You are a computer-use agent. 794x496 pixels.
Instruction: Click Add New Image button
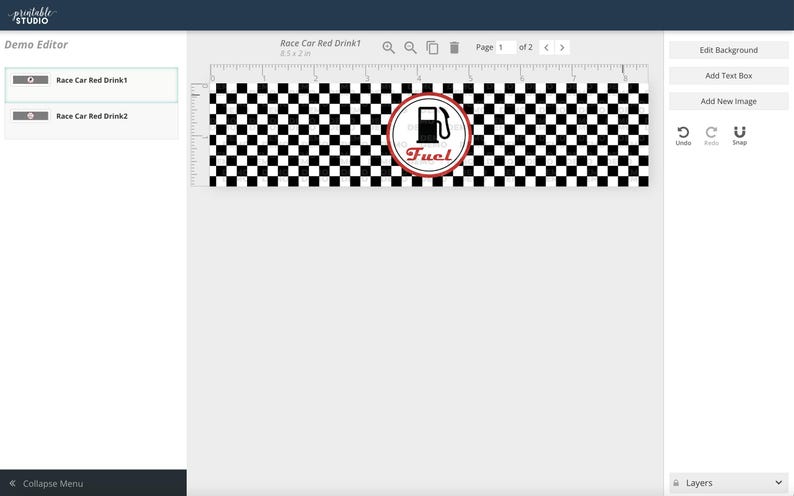pyautogui.click(x=729, y=101)
